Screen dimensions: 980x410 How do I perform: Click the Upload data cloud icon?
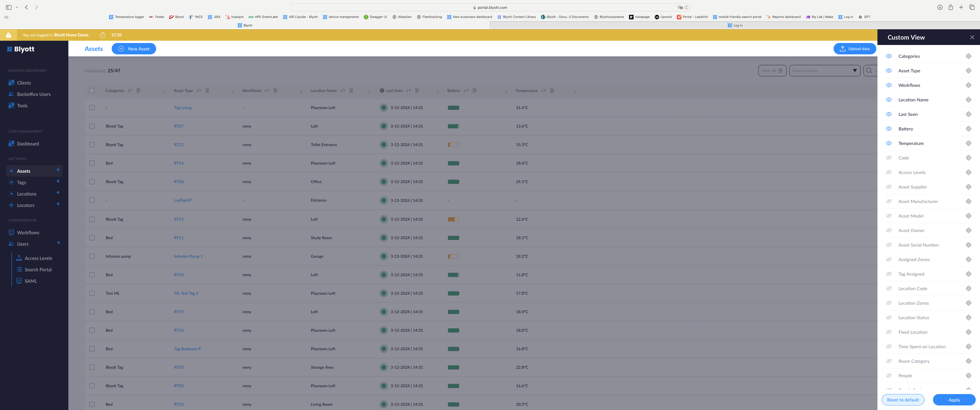pos(842,49)
